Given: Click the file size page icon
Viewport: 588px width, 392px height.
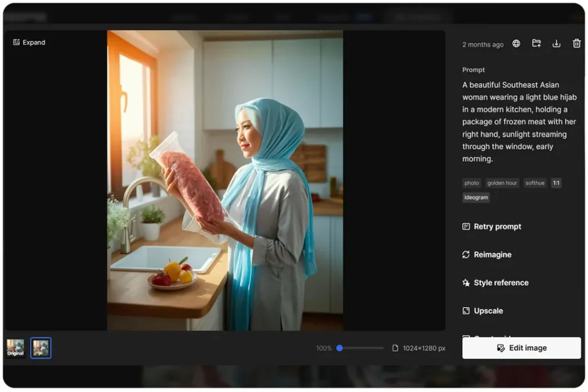Looking at the screenshot, I should pos(395,348).
